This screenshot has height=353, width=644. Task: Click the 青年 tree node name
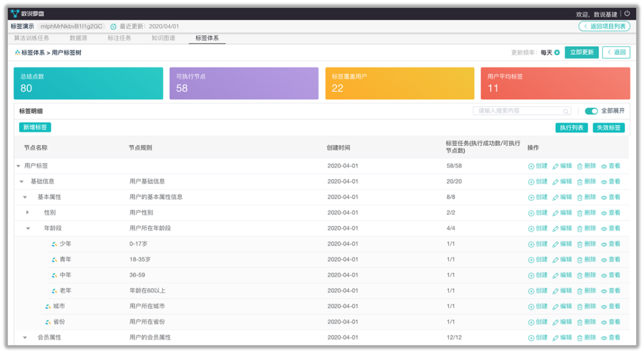pyautogui.click(x=66, y=260)
